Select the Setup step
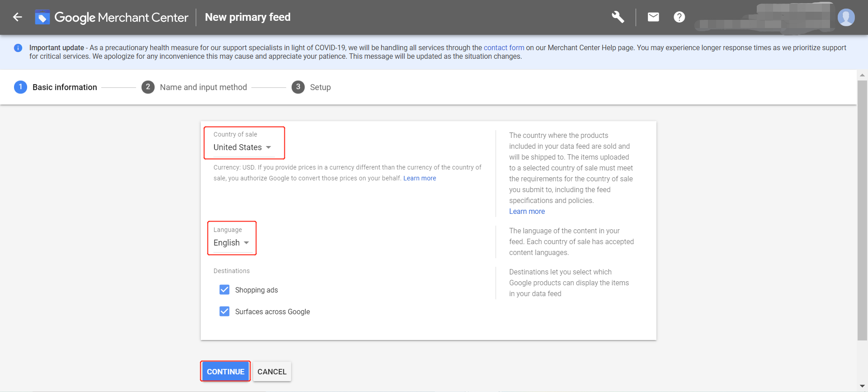 (x=311, y=87)
